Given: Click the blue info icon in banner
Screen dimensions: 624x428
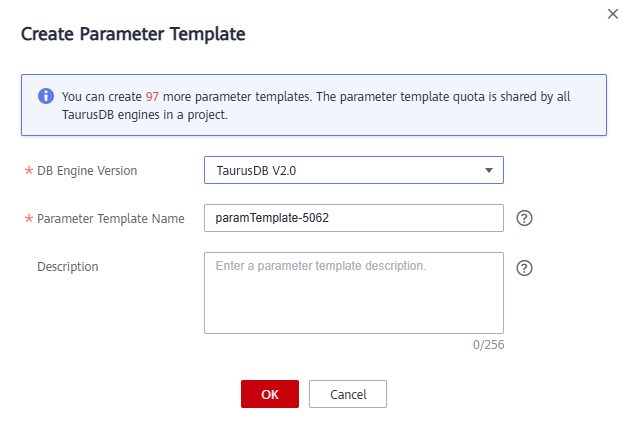Looking at the screenshot, I should click(x=46, y=96).
